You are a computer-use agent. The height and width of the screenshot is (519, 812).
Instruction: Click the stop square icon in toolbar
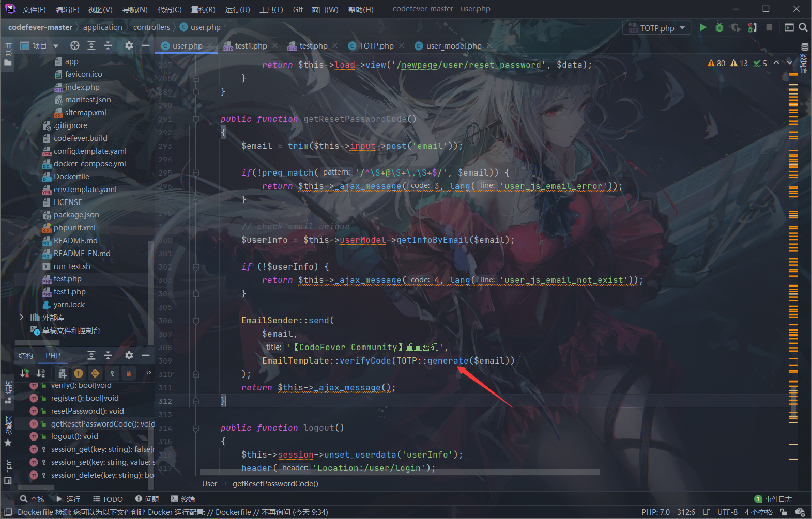(769, 27)
